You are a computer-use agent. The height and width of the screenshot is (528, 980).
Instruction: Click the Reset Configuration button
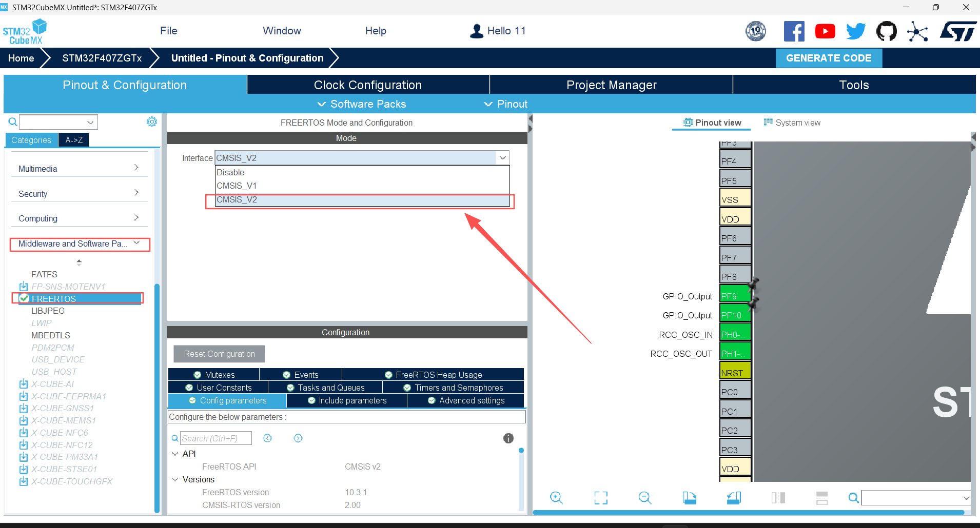coord(219,354)
